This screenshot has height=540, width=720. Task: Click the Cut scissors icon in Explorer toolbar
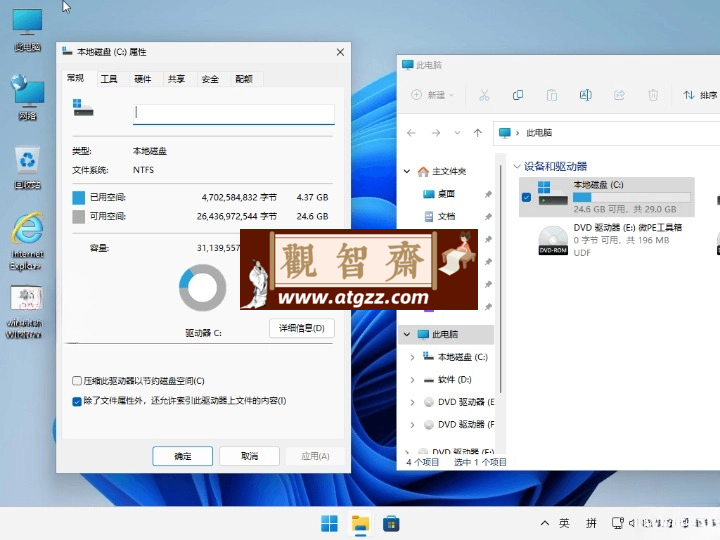pyautogui.click(x=484, y=95)
